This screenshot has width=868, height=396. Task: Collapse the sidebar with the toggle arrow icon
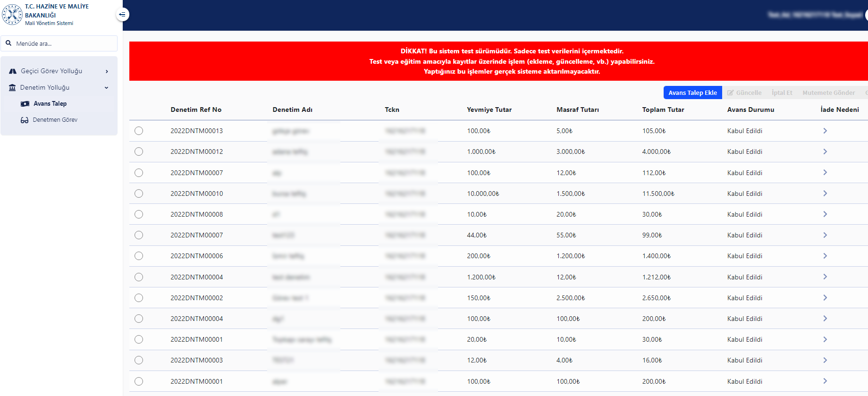tap(122, 15)
